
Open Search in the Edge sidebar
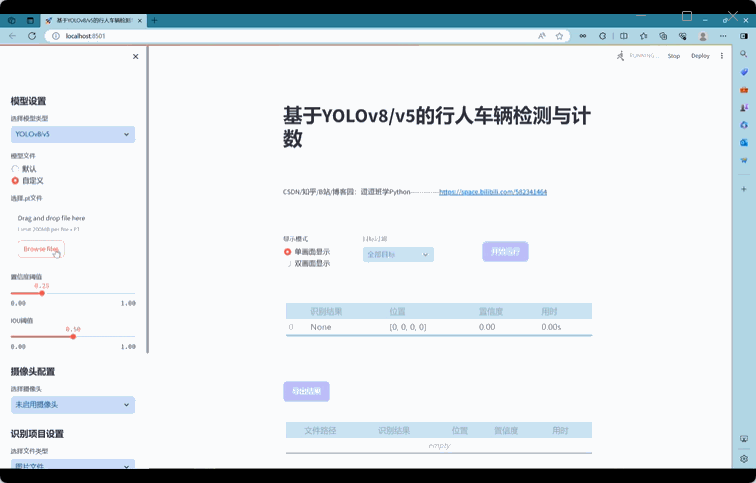pos(743,54)
